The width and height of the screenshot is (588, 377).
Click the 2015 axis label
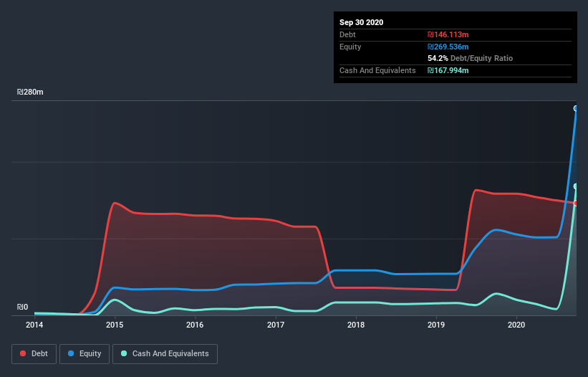click(115, 325)
